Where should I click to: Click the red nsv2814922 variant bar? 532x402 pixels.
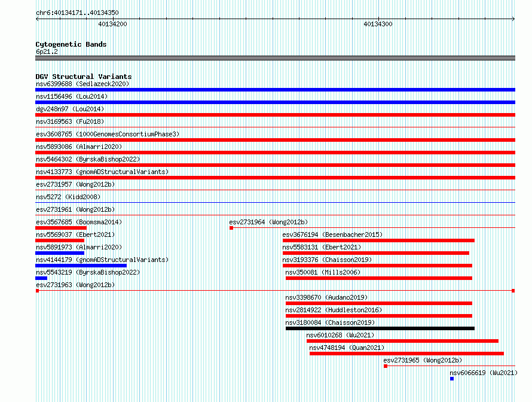tap(379, 316)
